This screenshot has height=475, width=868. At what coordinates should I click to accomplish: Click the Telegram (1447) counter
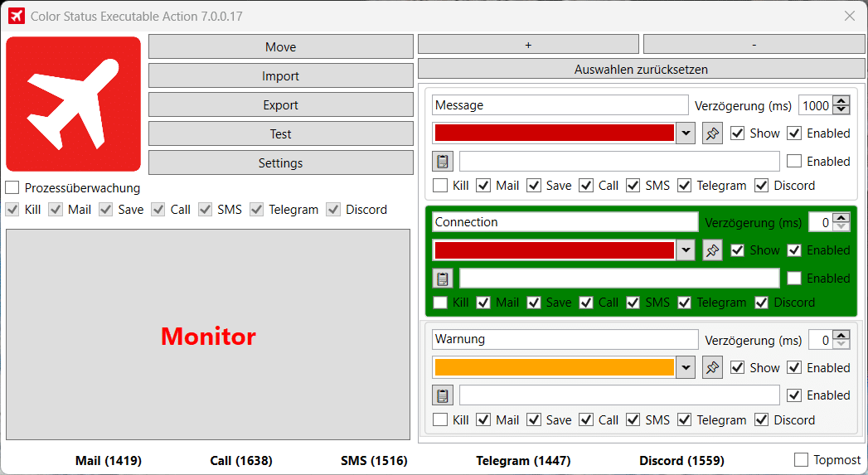click(523, 461)
